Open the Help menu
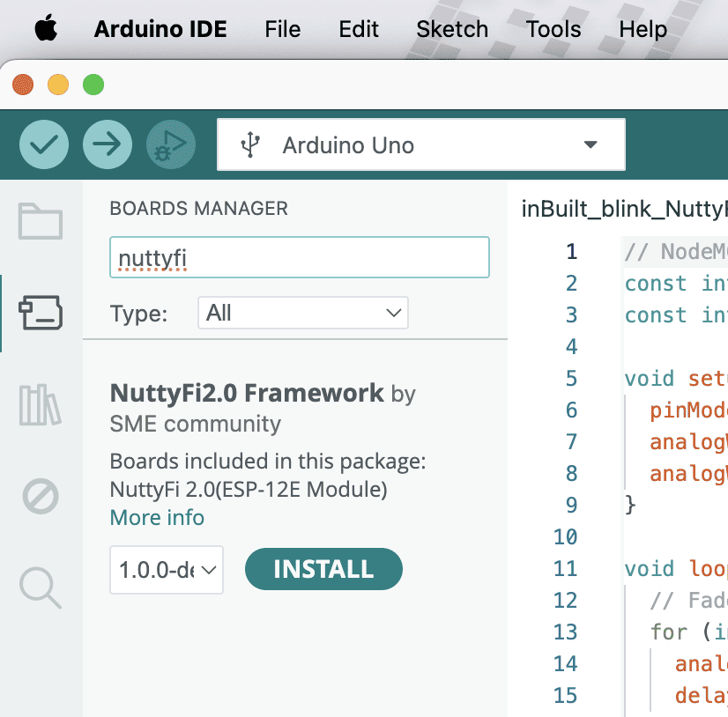 pyautogui.click(x=643, y=29)
